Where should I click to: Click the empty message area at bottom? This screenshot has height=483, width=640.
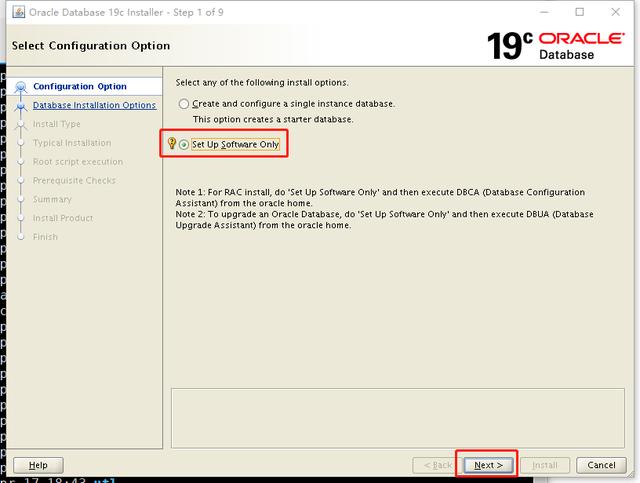(398, 418)
